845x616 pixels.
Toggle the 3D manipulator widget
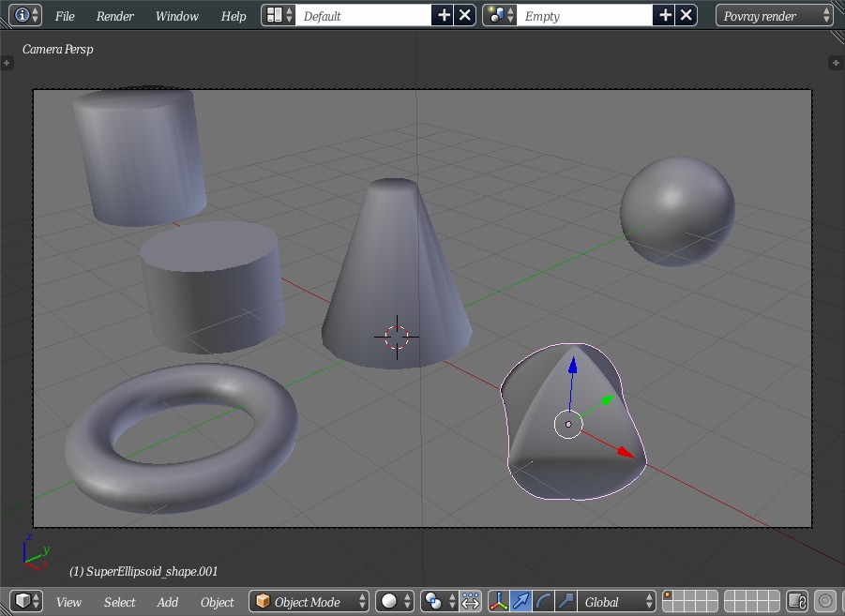(498, 602)
